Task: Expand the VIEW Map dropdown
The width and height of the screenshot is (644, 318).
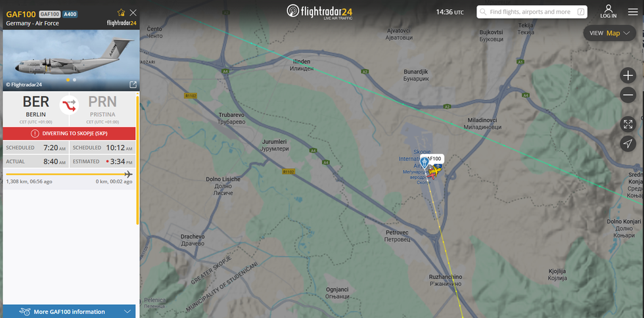Action: pyautogui.click(x=610, y=34)
